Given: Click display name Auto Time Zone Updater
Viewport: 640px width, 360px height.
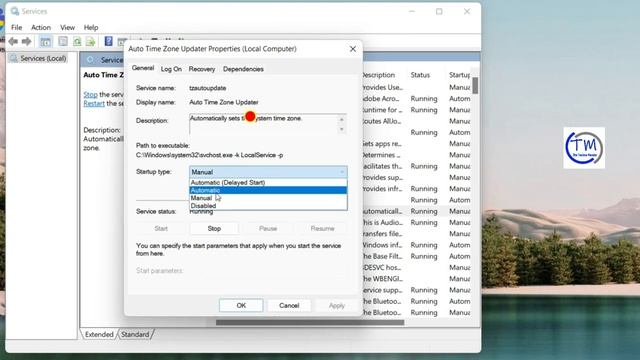Looking at the screenshot, I should pos(224,102).
